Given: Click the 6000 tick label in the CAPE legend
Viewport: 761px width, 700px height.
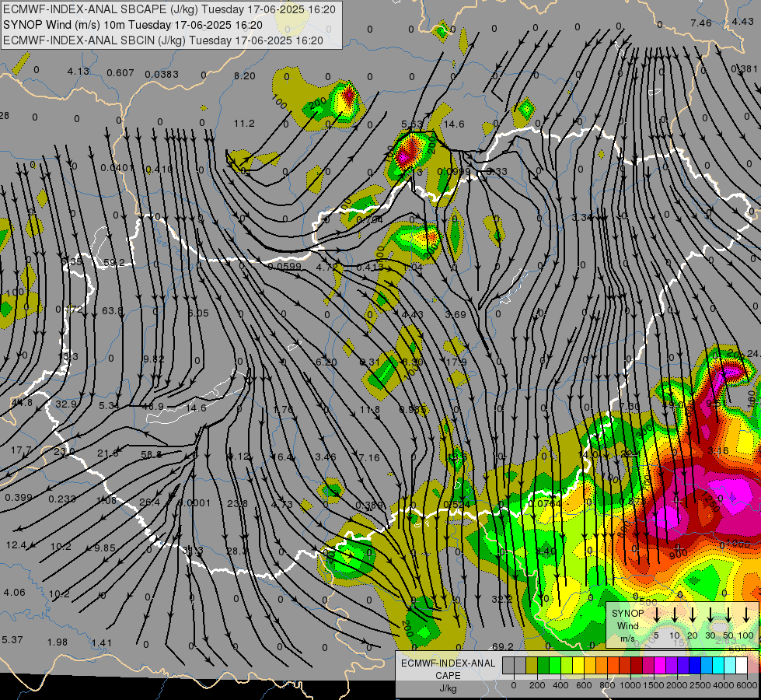Looking at the screenshot, I should click(x=748, y=685).
